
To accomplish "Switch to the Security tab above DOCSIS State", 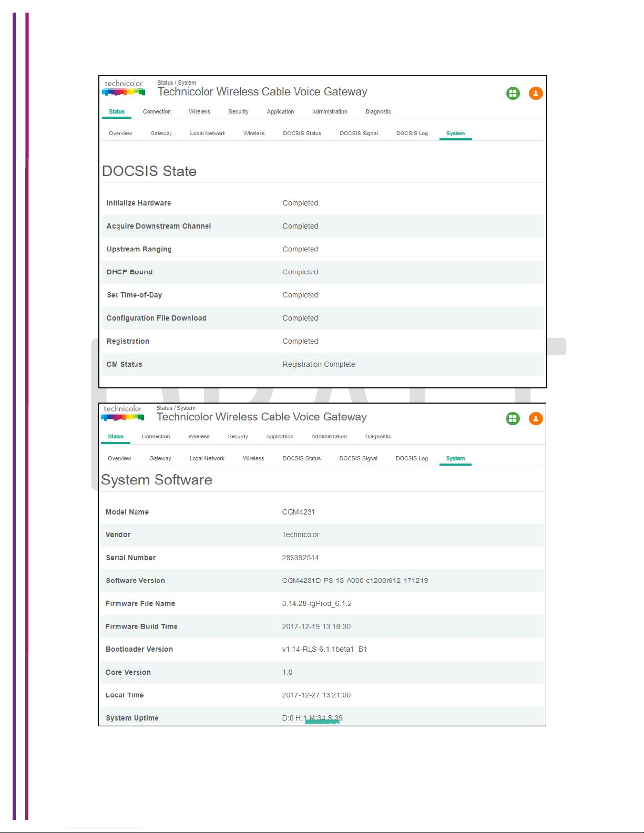I will click(x=238, y=111).
